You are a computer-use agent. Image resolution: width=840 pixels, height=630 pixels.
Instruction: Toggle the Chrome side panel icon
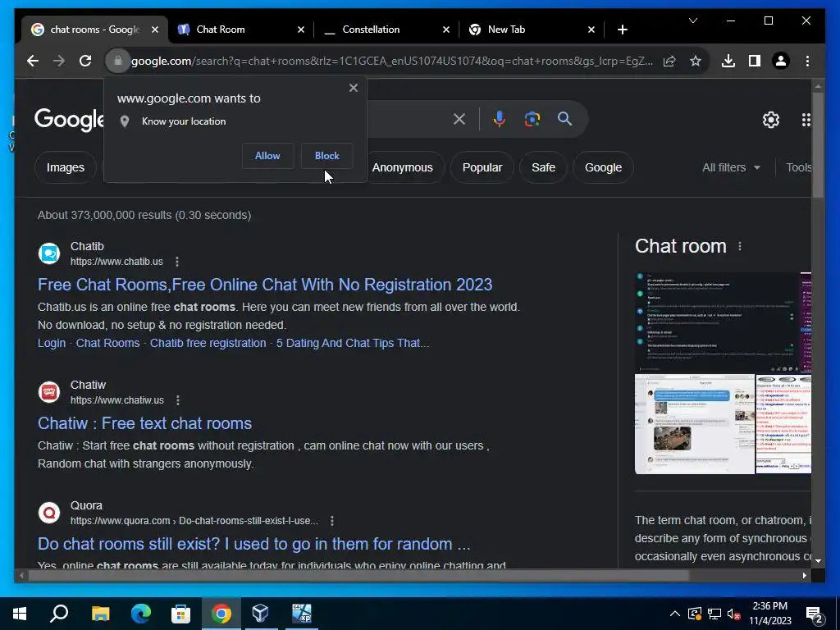(x=755, y=61)
